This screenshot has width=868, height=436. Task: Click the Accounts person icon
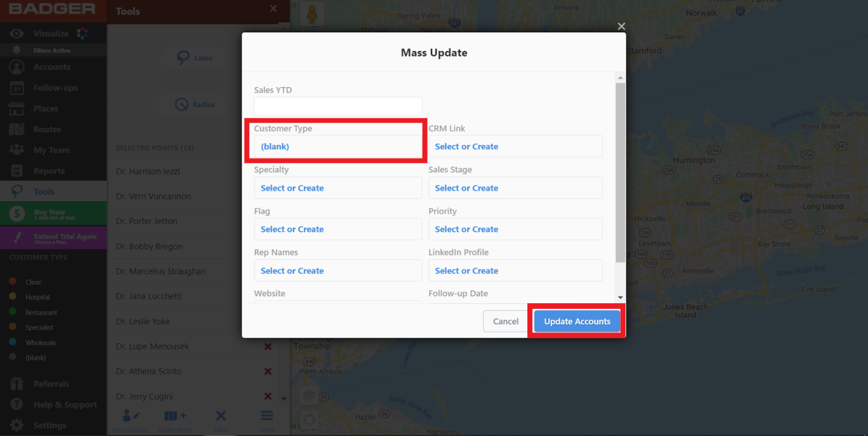17,67
